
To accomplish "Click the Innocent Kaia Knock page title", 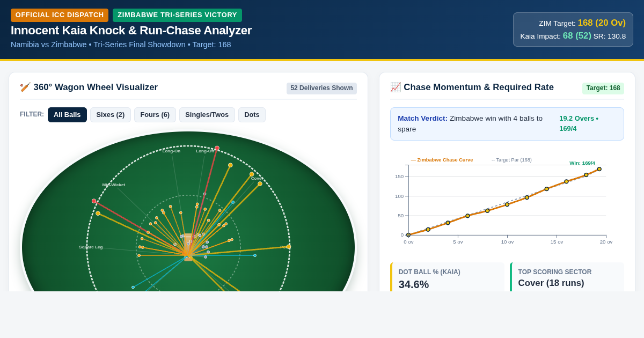I will 131,31.
